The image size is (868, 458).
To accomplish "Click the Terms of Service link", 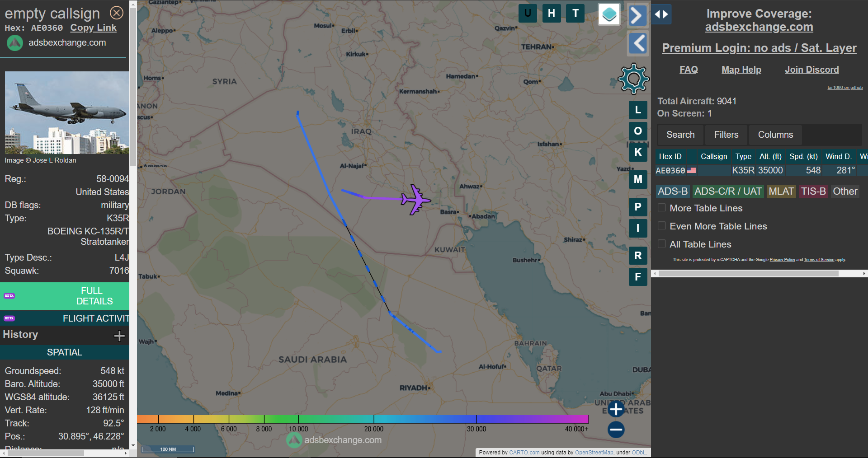I will click(x=819, y=260).
